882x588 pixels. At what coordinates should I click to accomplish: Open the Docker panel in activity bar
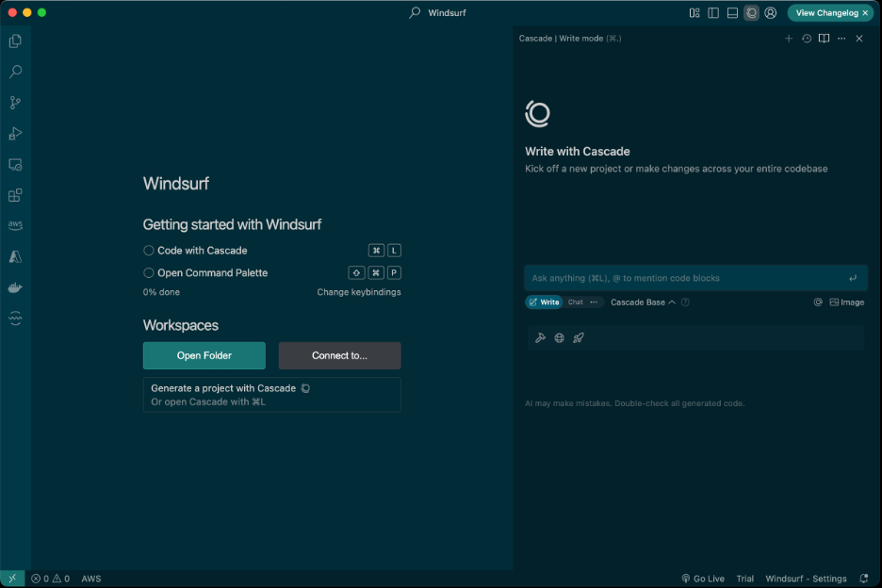point(15,287)
